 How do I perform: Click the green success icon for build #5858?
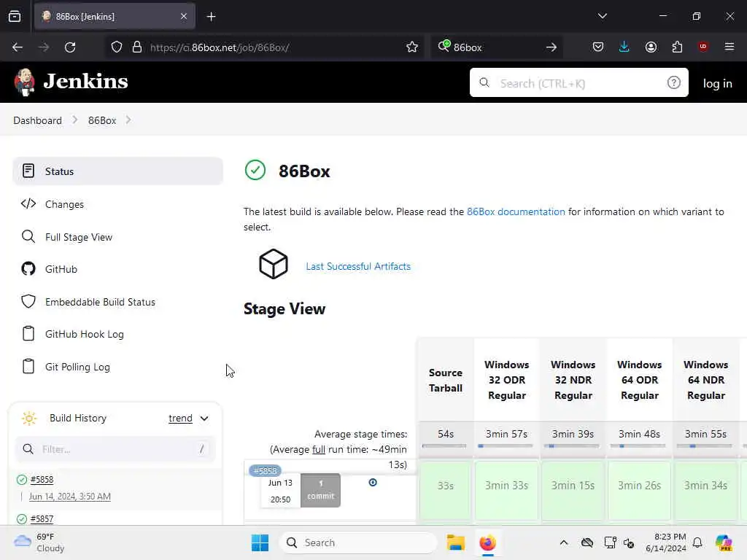22,480
